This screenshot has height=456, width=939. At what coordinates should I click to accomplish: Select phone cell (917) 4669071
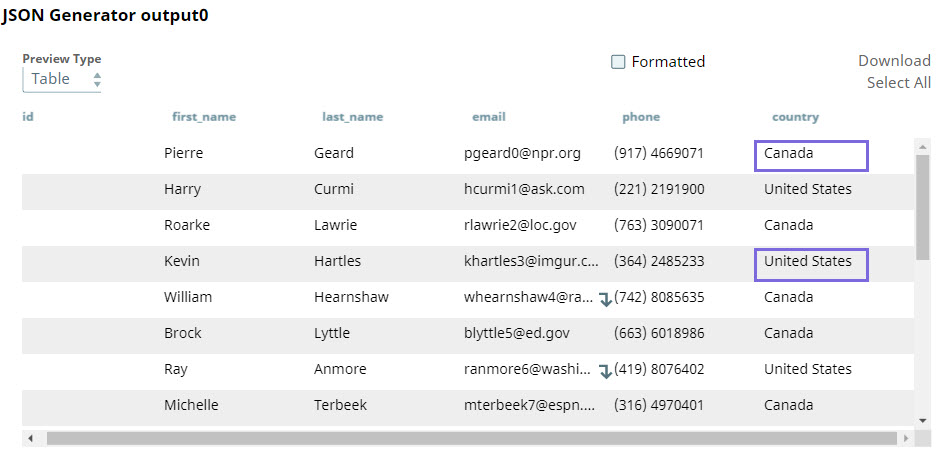tap(659, 153)
